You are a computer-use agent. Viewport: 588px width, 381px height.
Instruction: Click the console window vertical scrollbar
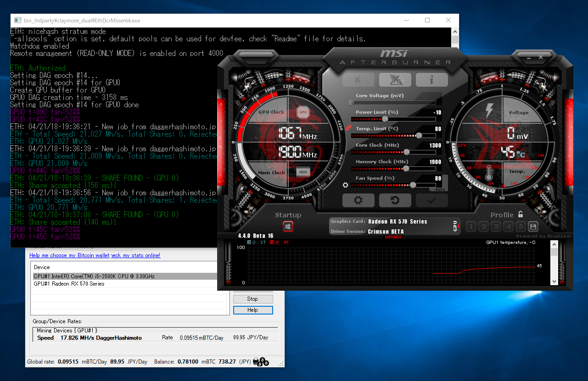click(x=455, y=39)
